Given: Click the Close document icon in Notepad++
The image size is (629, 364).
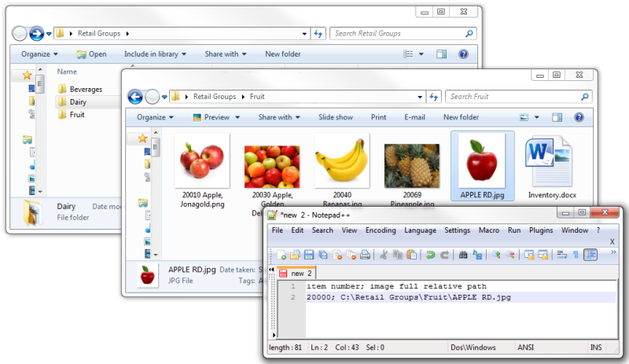Looking at the screenshot, I should [x=337, y=255].
